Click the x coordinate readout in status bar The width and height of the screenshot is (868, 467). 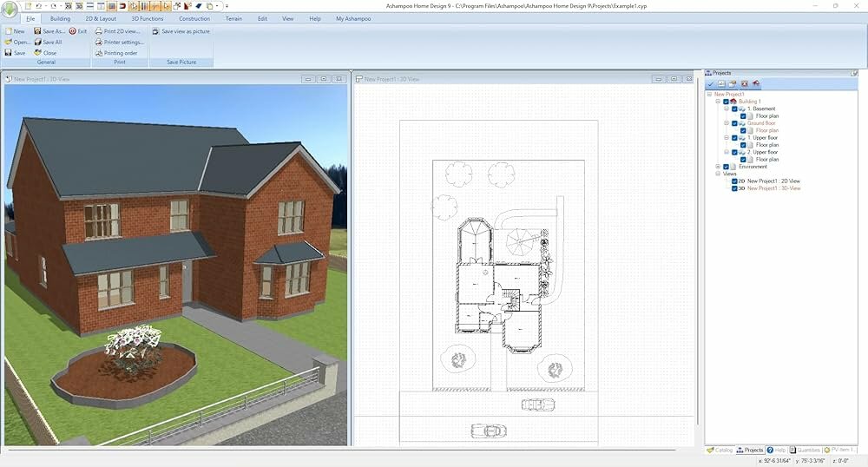pyautogui.click(x=775, y=460)
